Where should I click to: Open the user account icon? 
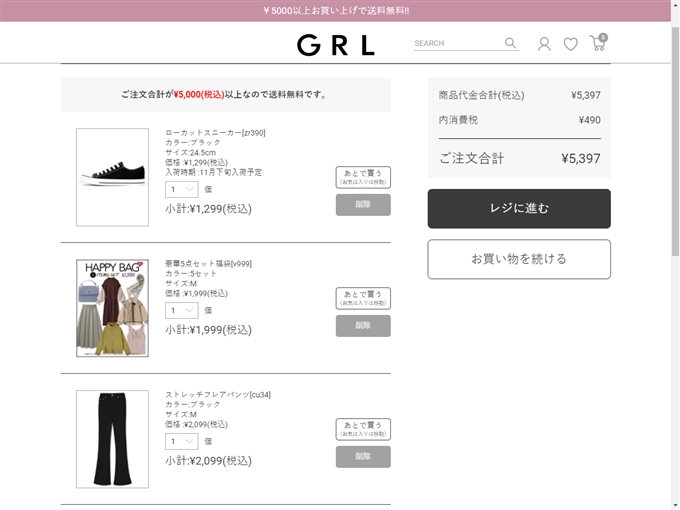[x=544, y=44]
